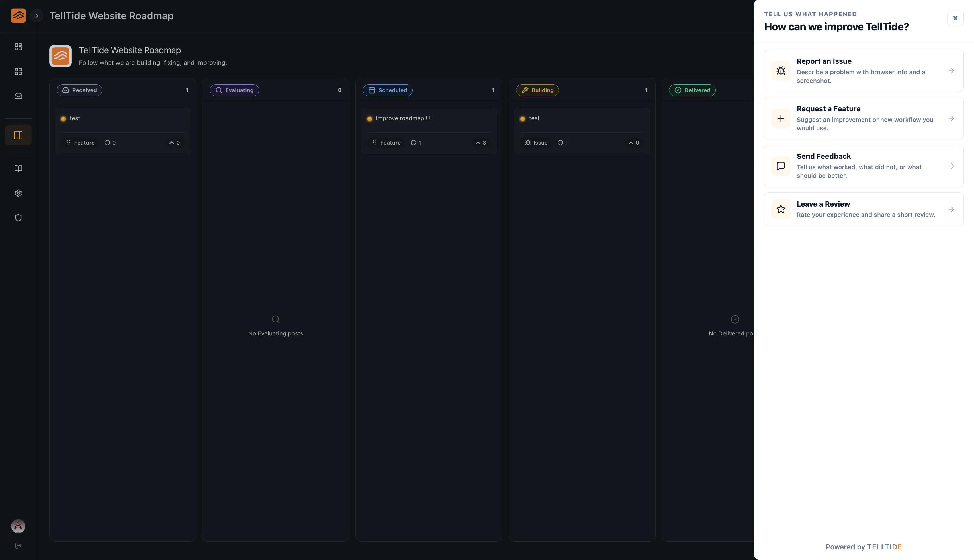Click the logout icon at sidebar bottom
Viewport: 974px width, 560px height.
pos(18,546)
